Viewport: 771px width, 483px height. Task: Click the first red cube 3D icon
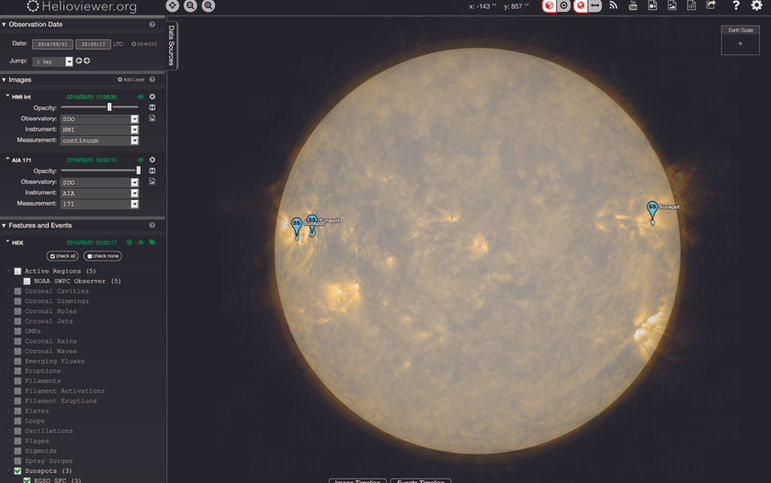point(549,5)
